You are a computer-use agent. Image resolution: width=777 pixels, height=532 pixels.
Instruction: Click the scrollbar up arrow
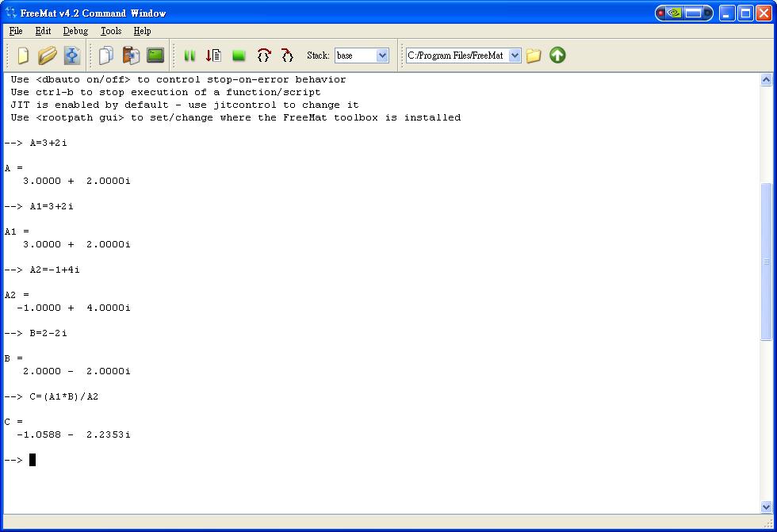coord(766,80)
